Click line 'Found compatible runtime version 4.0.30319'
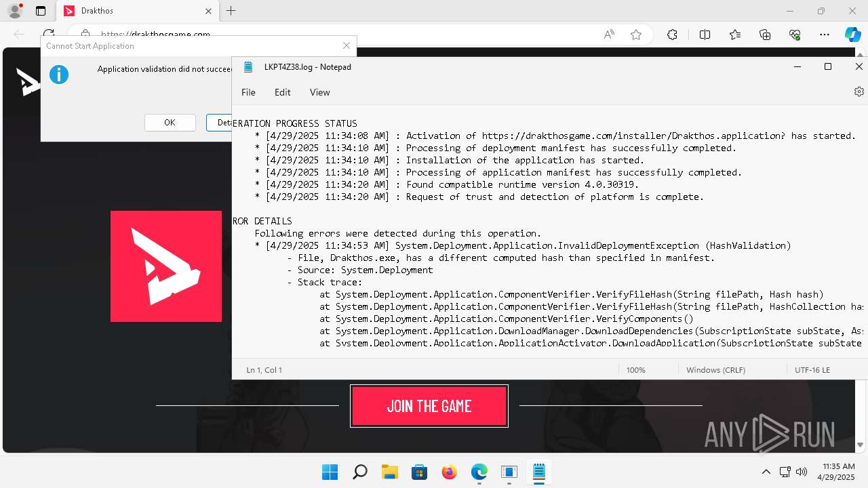 (x=447, y=184)
